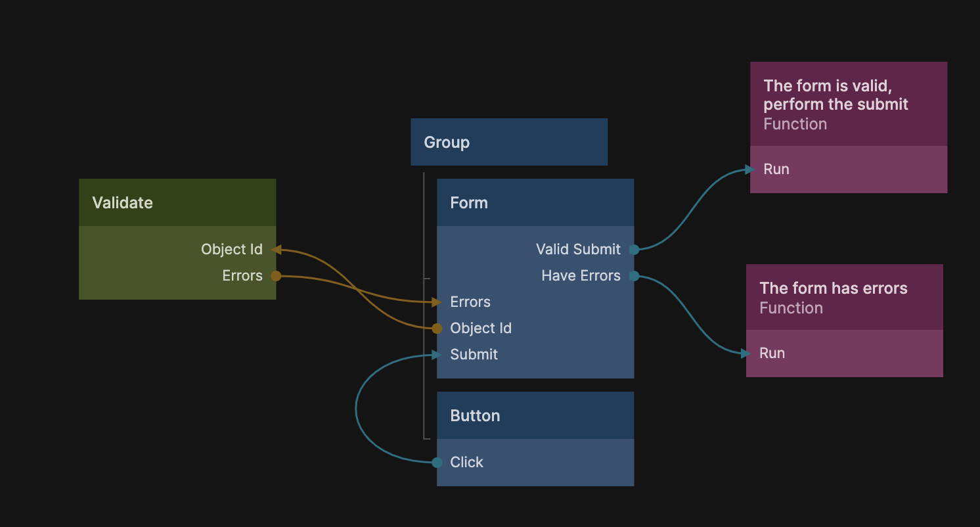The width and height of the screenshot is (980, 527).
Task: Select the Form node header
Action: pyautogui.click(x=535, y=203)
